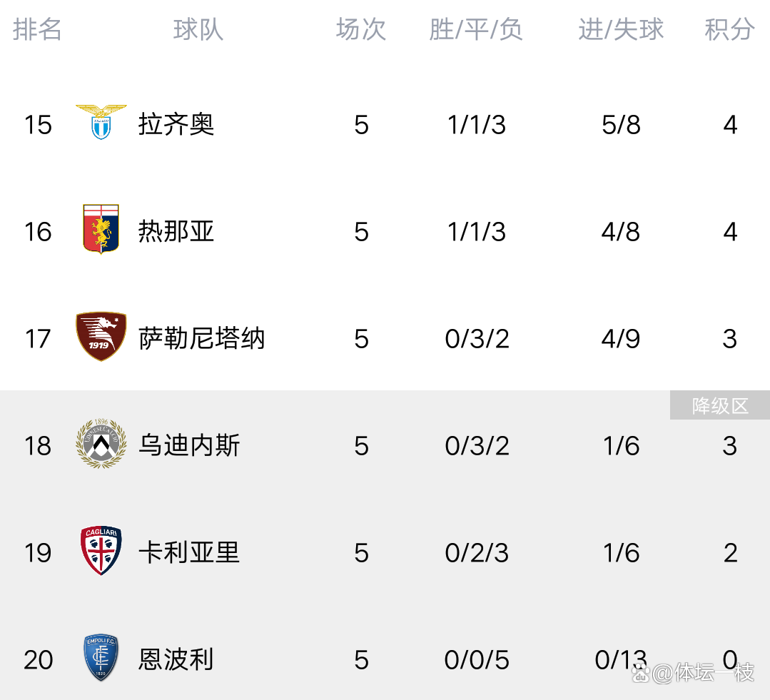
Task: Click the Genoa griffin crest icon
Action: pyautogui.click(x=101, y=229)
